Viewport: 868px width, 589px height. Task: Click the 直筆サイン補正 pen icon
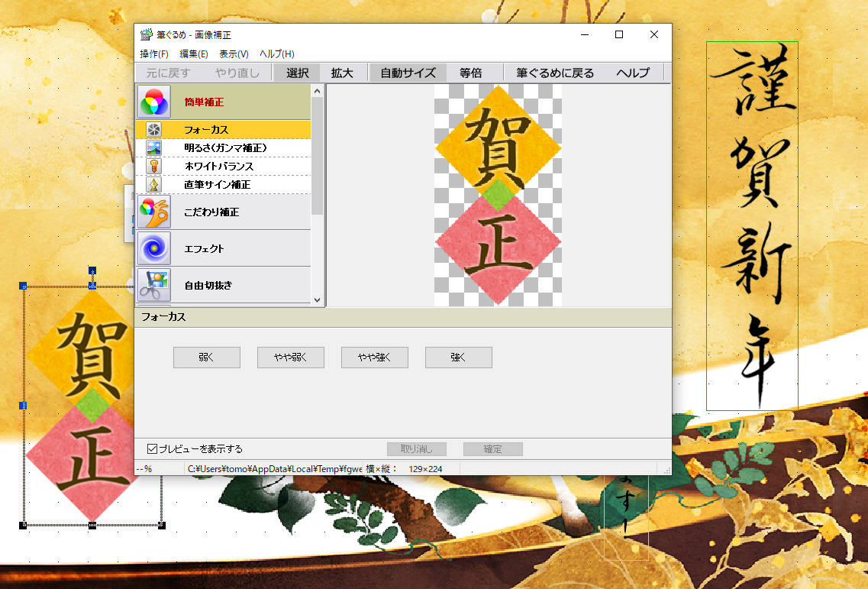click(153, 185)
